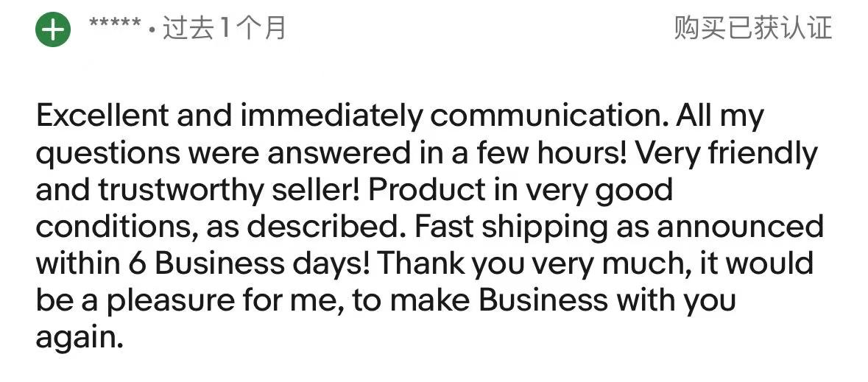Select the word "conditions," in the review
868x382 pixels.
coord(115,227)
